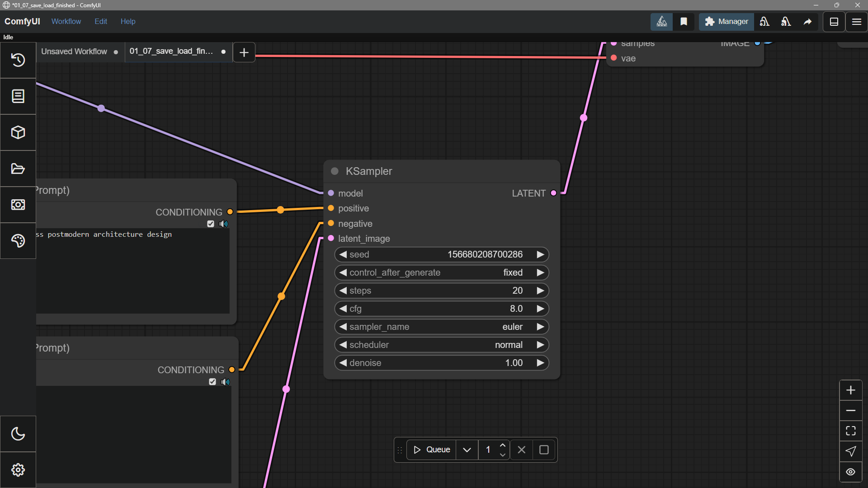Zoom in using the canvas plus icon
The width and height of the screenshot is (868, 488).
(851, 390)
